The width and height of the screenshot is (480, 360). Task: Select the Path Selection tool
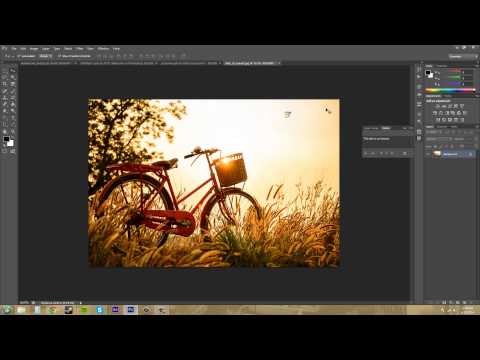(4, 124)
